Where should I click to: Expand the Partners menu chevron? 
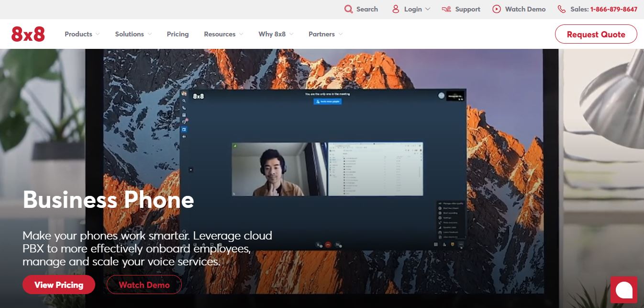point(341,34)
